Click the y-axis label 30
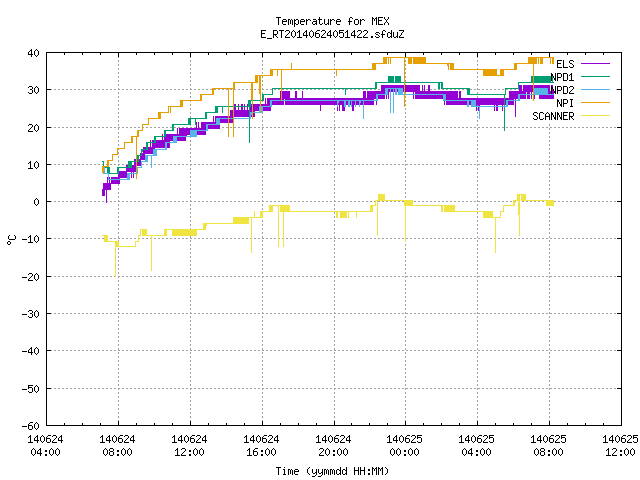The image size is (640, 480). click(33, 90)
